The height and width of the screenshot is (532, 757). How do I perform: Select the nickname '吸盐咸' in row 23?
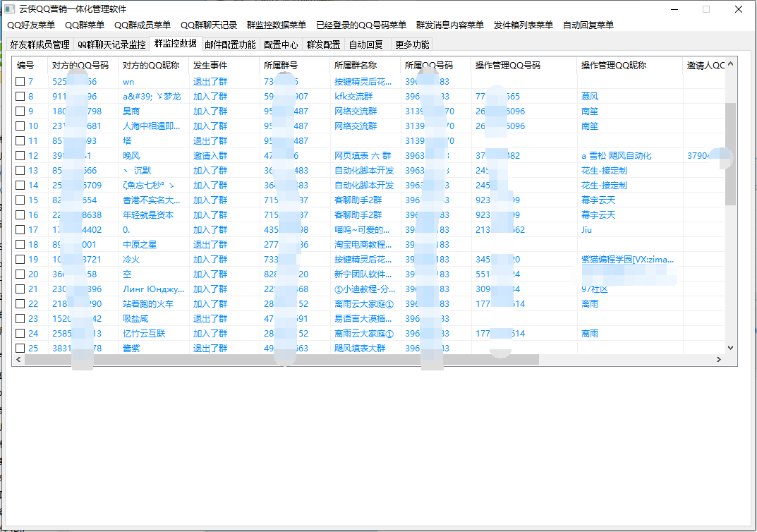click(x=135, y=319)
